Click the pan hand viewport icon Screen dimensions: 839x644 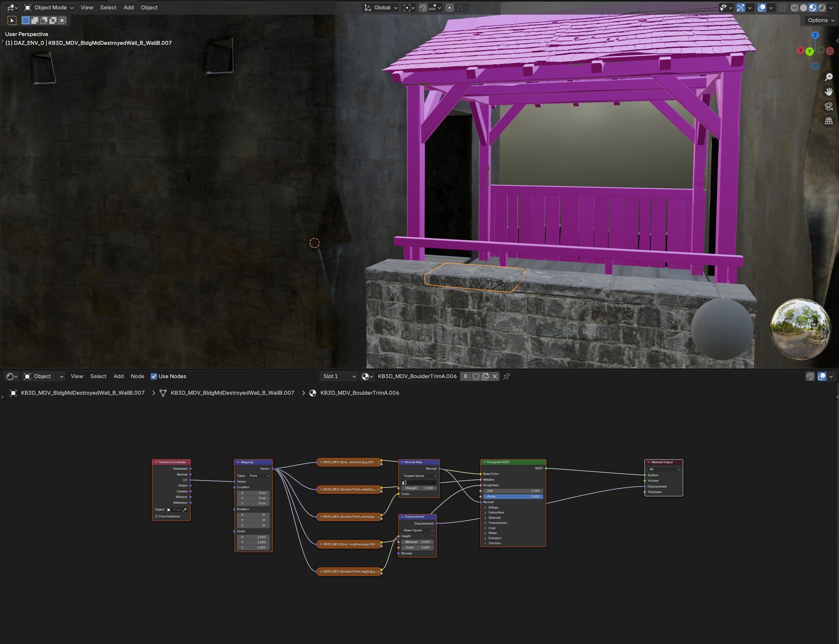pyautogui.click(x=829, y=92)
